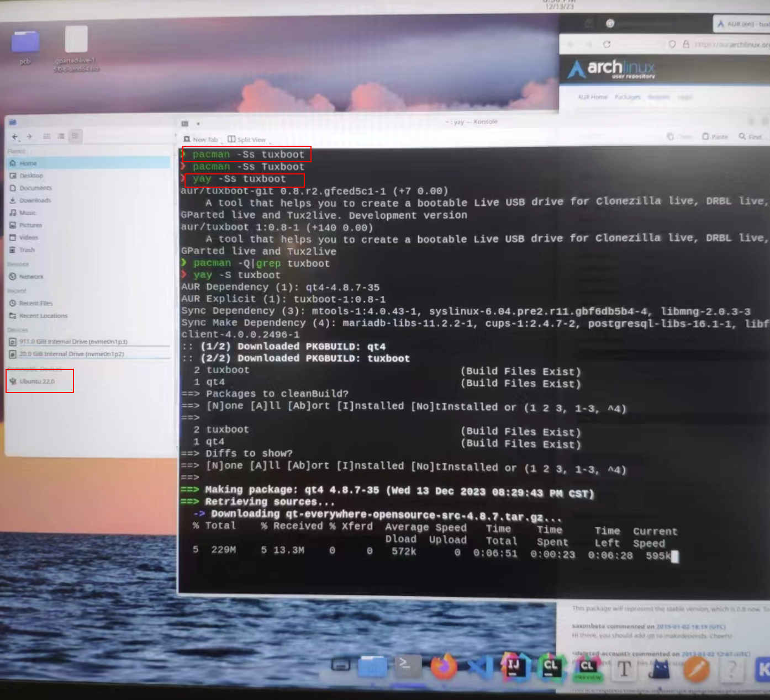Click the reload button in Firefox
Image resolution: width=770 pixels, height=700 pixels.
[606, 44]
